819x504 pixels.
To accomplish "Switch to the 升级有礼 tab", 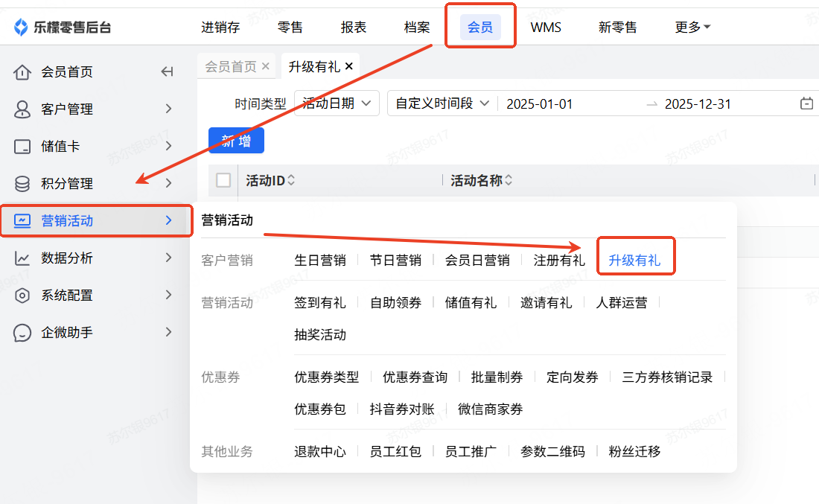I will (314, 66).
